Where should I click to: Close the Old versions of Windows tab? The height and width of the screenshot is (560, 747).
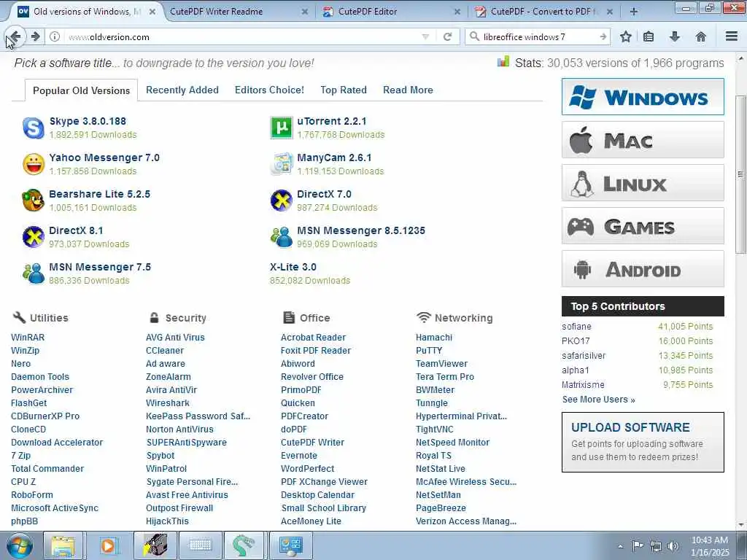pyautogui.click(x=152, y=12)
